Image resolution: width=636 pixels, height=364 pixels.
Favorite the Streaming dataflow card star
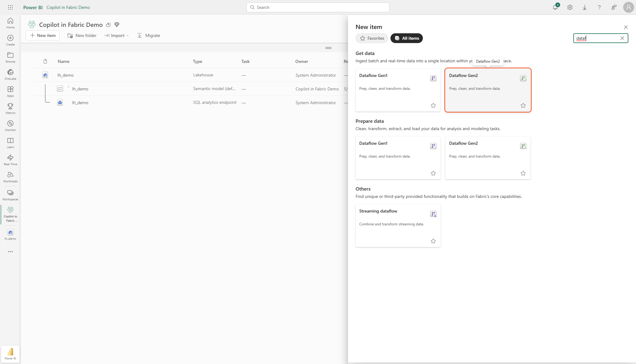pos(433,241)
